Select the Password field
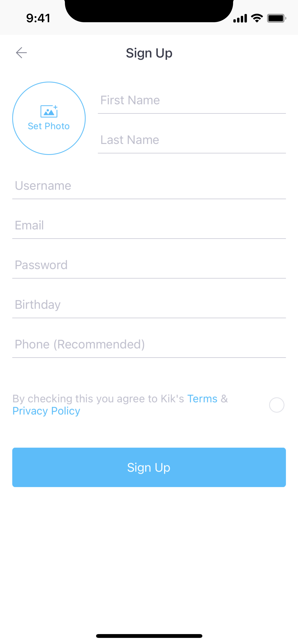 point(149,265)
